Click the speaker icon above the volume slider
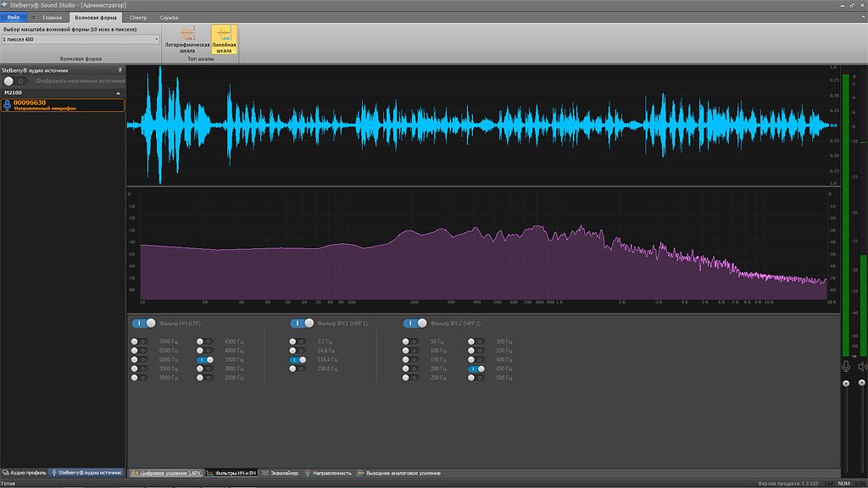 (862, 366)
